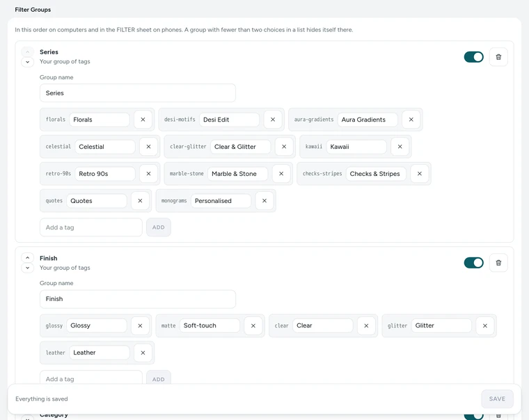The image size is (529, 420).
Task: Edit the Retro 90s label
Action: [105, 174]
